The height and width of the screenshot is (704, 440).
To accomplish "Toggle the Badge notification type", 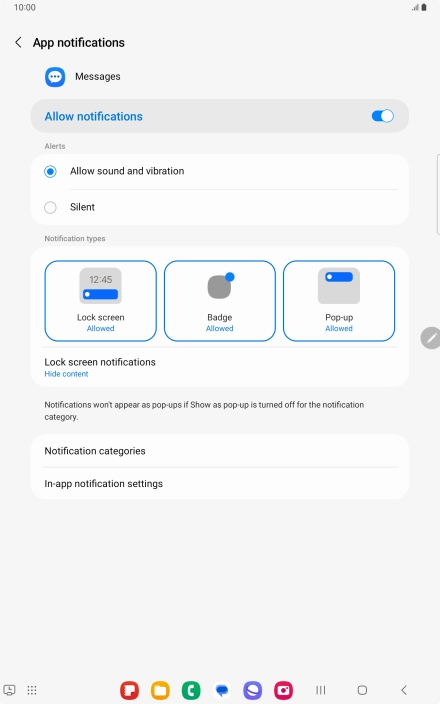I will click(220, 301).
